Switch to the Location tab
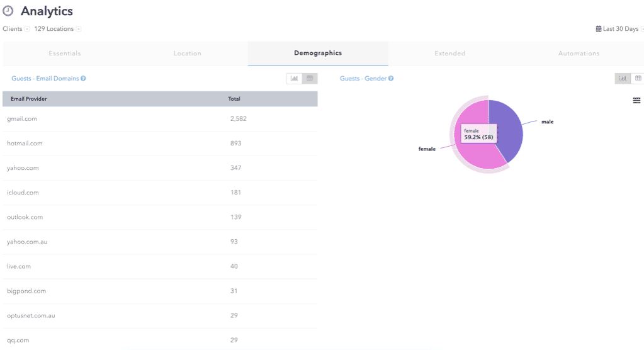The width and height of the screenshot is (644, 350). tap(188, 54)
